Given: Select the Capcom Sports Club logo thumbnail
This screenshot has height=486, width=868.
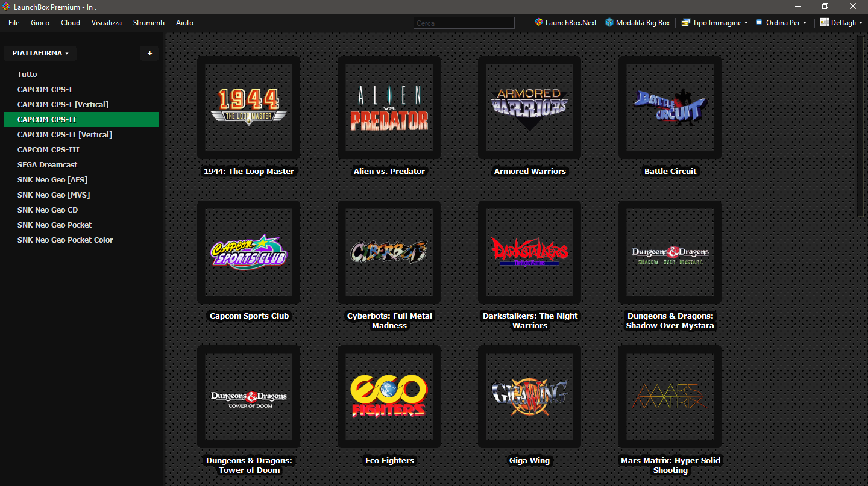Looking at the screenshot, I should [x=249, y=252].
